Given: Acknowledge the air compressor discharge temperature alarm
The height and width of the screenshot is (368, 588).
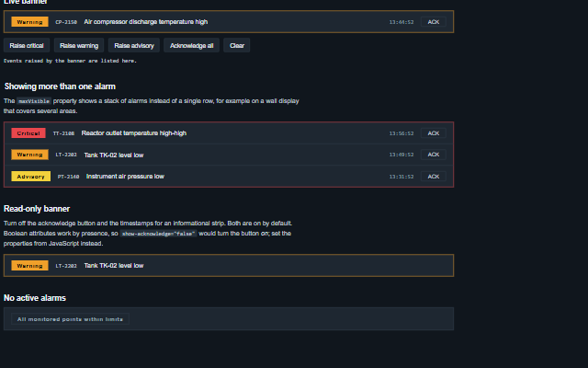Looking at the screenshot, I should click(433, 22).
